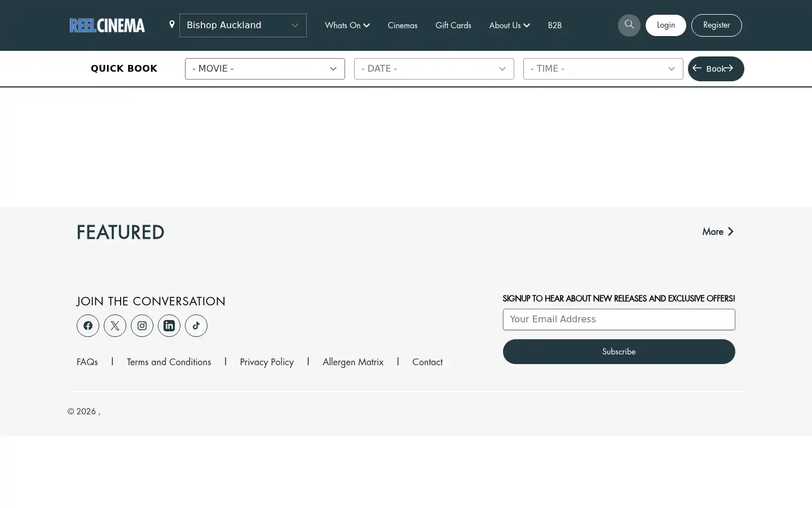
Task: Open the Contact link
Action: point(427,362)
